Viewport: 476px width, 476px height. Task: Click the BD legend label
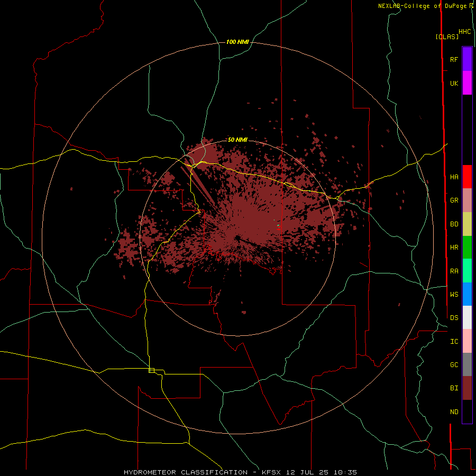coord(454,224)
